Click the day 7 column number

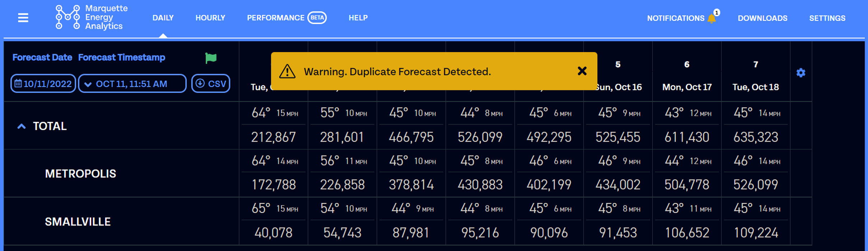point(756,65)
